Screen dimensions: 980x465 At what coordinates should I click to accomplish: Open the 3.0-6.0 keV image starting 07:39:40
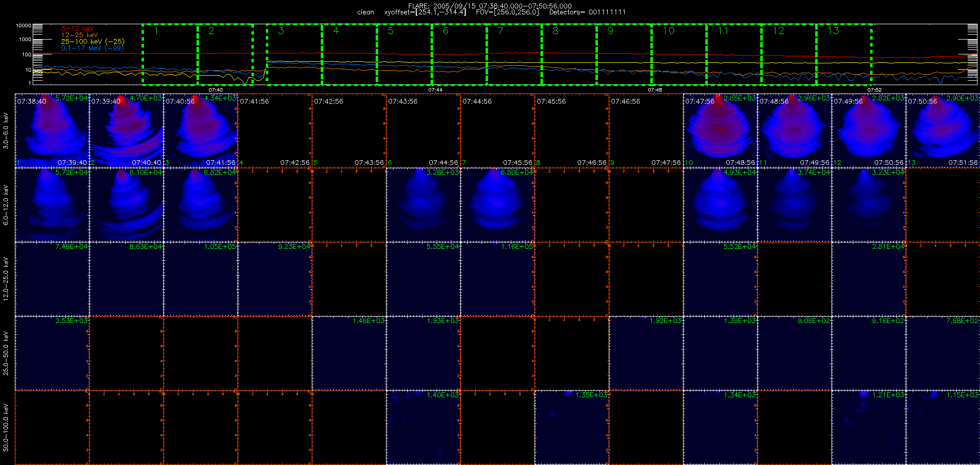click(x=126, y=131)
